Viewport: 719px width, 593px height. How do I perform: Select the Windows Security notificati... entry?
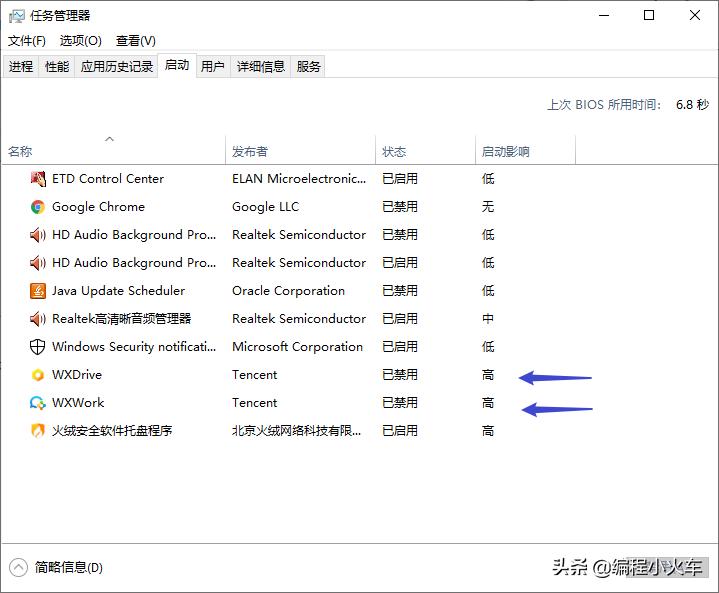click(x=134, y=347)
